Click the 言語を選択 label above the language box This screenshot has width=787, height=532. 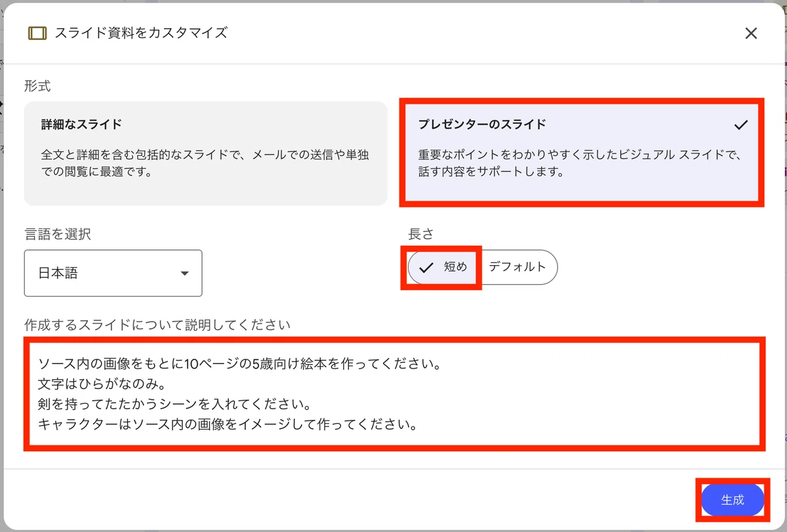(x=58, y=234)
